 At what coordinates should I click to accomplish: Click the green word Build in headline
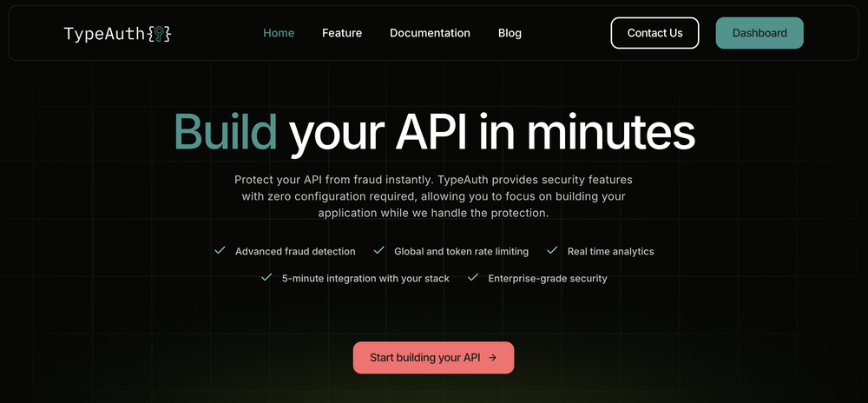(x=226, y=131)
